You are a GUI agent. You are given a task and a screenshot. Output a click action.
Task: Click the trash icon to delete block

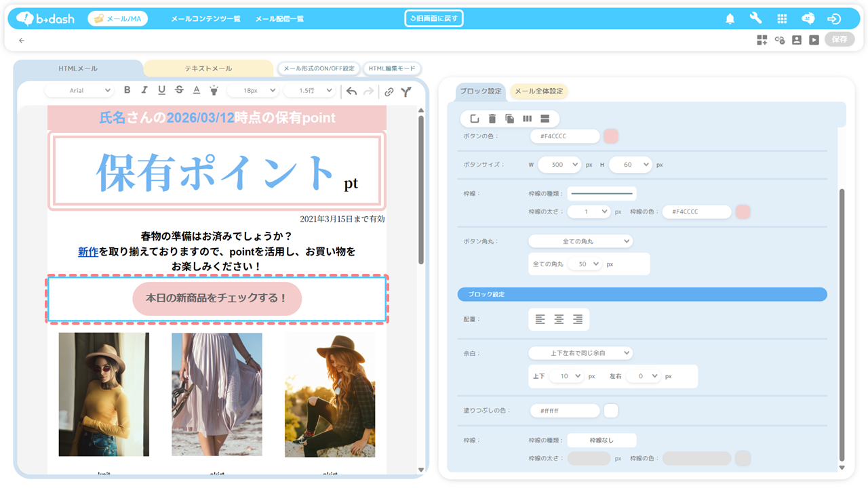pos(492,119)
